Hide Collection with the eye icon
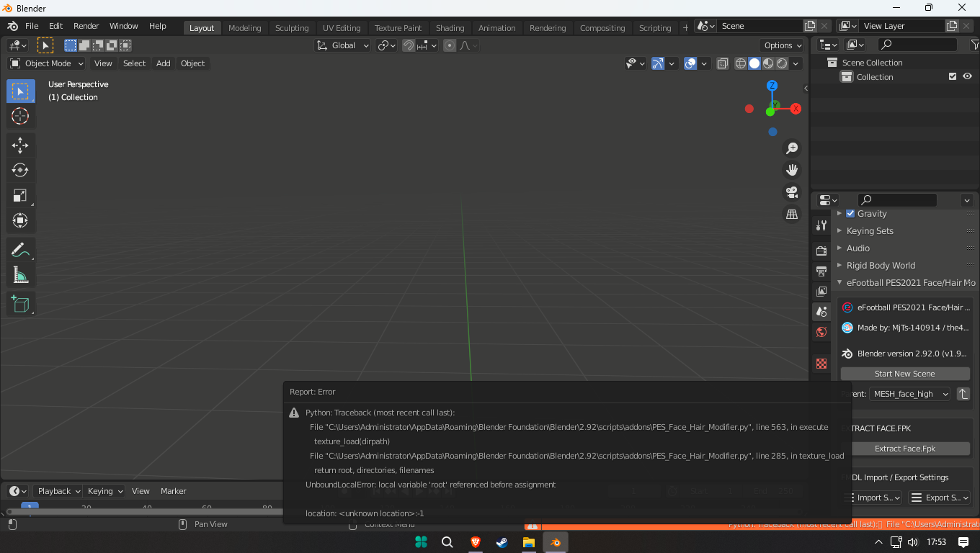The width and height of the screenshot is (980, 553). pyautogui.click(x=967, y=76)
